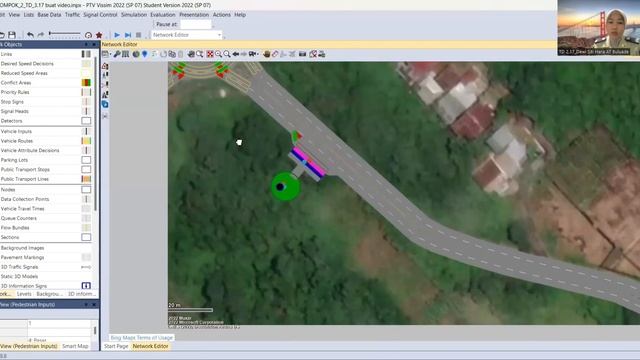The width and height of the screenshot is (640, 360).
Task: Run simulation single step button
Action: coord(128,35)
